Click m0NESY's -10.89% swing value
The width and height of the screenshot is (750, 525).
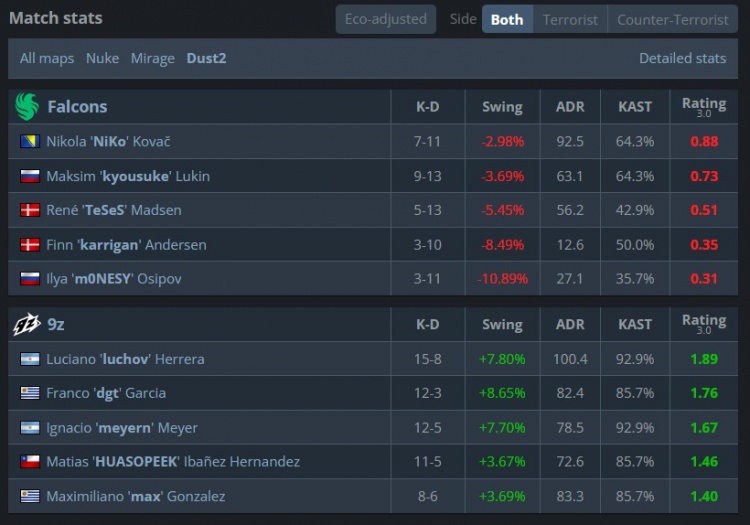click(x=502, y=279)
